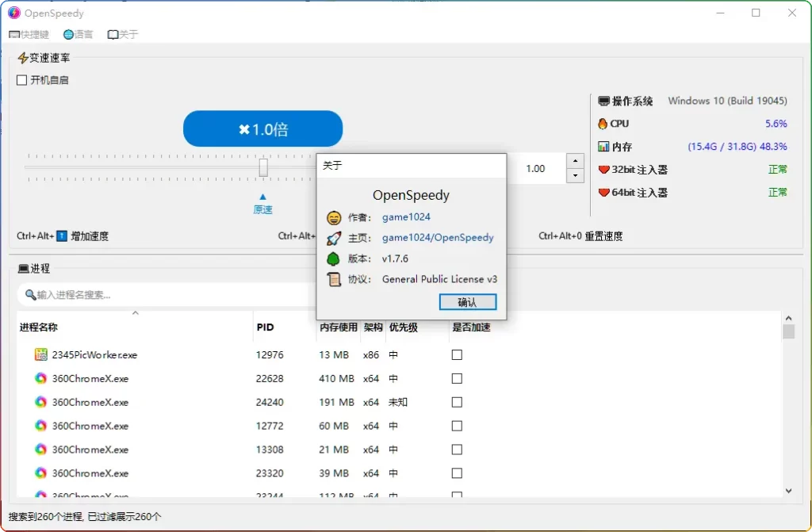The height and width of the screenshot is (532, 812).
Task: Sort by 内存使用 column header
Action: coord(338,327)
